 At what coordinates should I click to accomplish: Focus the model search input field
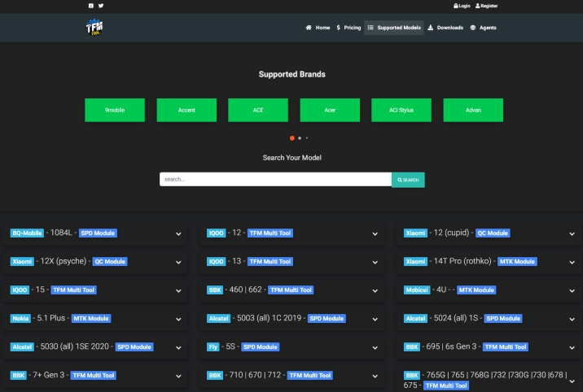tap(275, 179)
